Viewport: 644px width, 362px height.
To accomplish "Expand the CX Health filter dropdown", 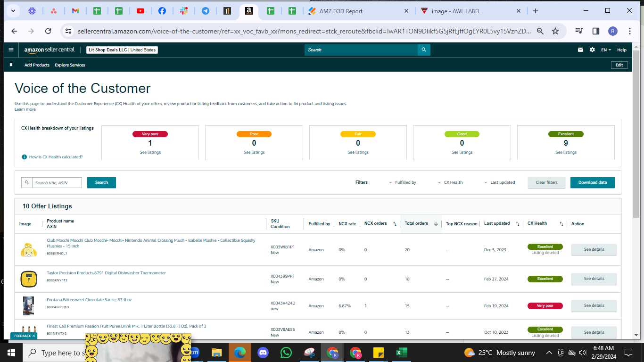I will pyautogui.click(x=450, y=182).
